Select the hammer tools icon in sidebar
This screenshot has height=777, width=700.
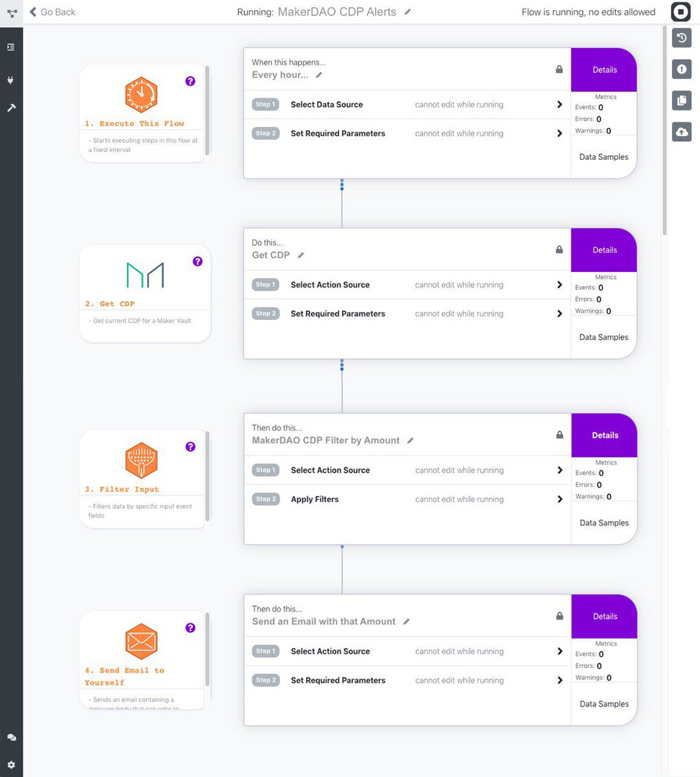pyautogui.click(x=11, y=108)
